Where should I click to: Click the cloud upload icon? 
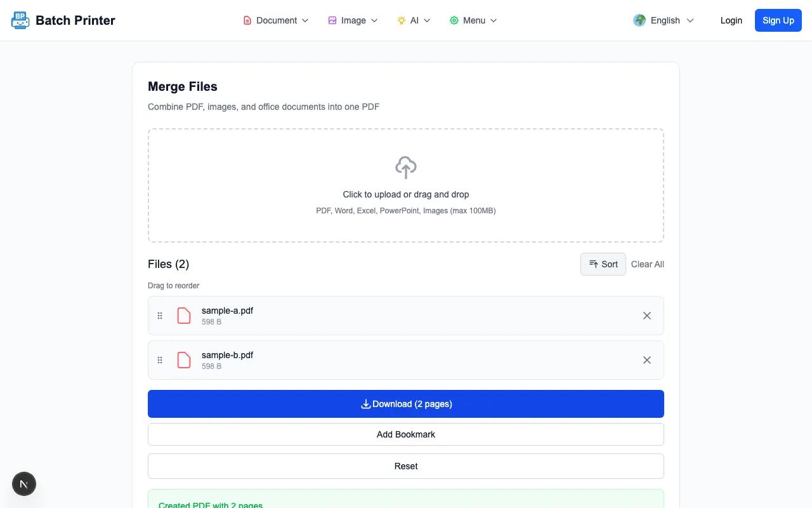point(406,168)
